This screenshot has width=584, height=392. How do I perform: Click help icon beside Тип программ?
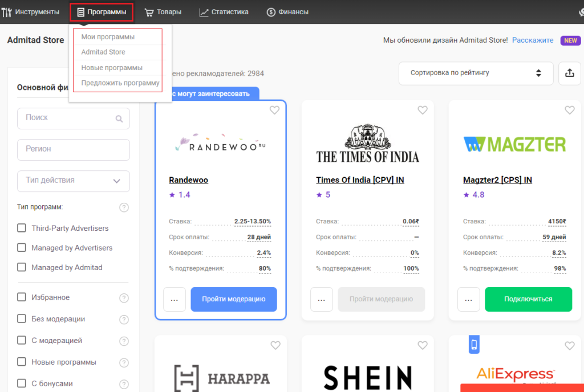click(x=124, y=207)
